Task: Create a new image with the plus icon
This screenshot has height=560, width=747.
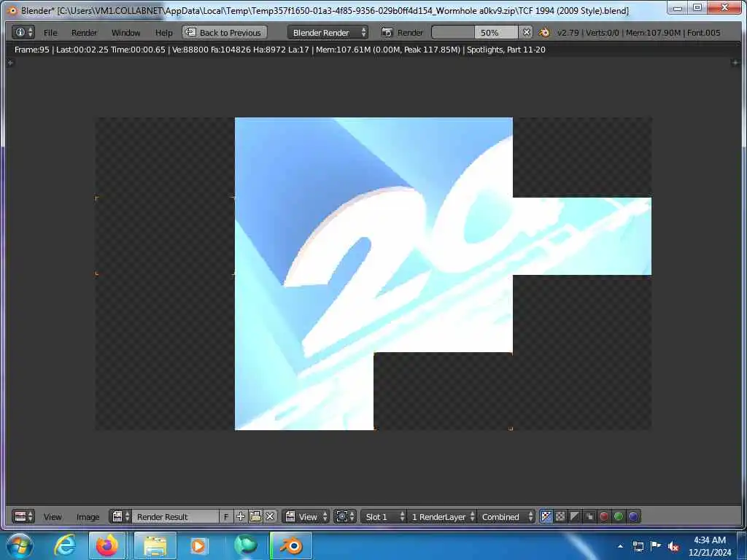Action: (241, 516)
